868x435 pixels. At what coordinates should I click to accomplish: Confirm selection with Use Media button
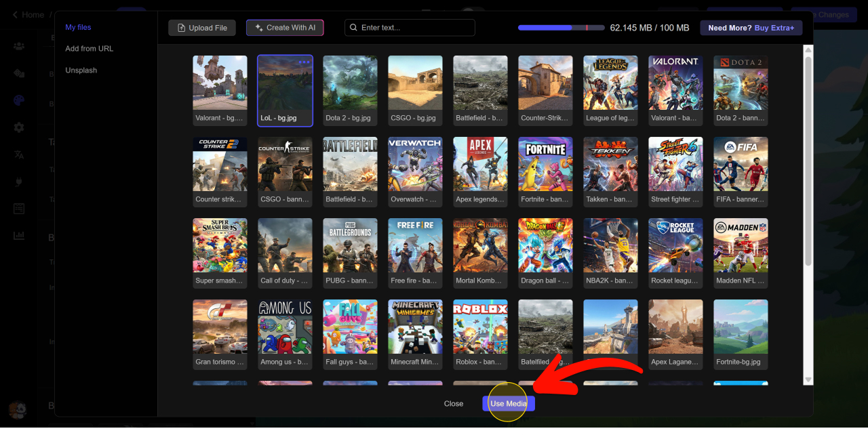pyautogui.click(x=509, y=404)
